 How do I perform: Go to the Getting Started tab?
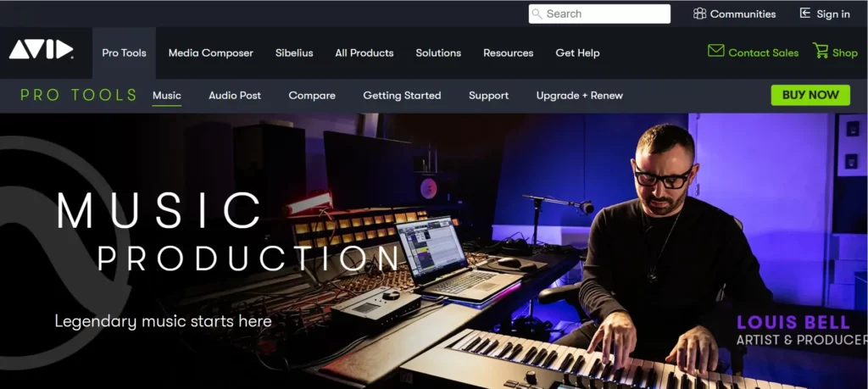pyautogui.click(x=402, y=96)
